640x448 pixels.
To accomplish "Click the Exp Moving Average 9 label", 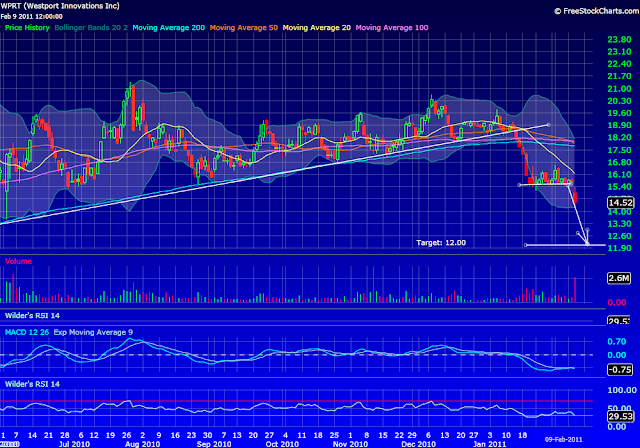I will click(x=93, y=332).
